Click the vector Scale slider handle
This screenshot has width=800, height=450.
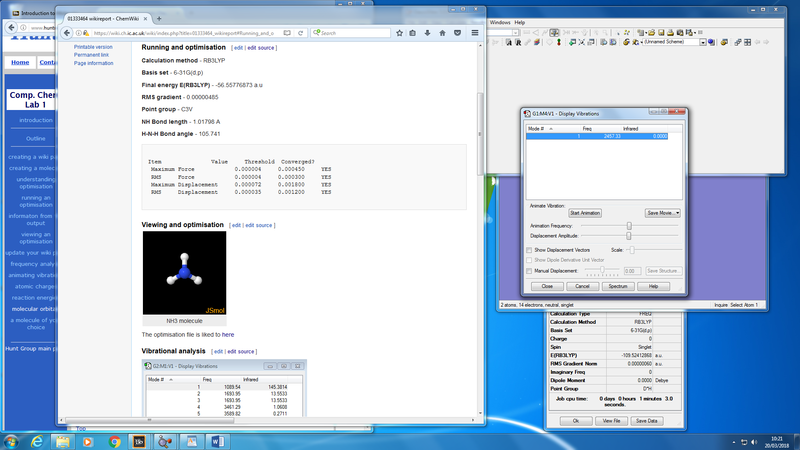632,250
